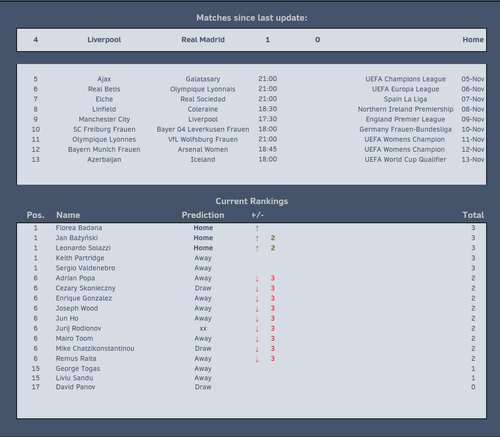This screenshot has width=500, height=437.
Task: Click the Matches since last update heading
Action: [252, 18]
